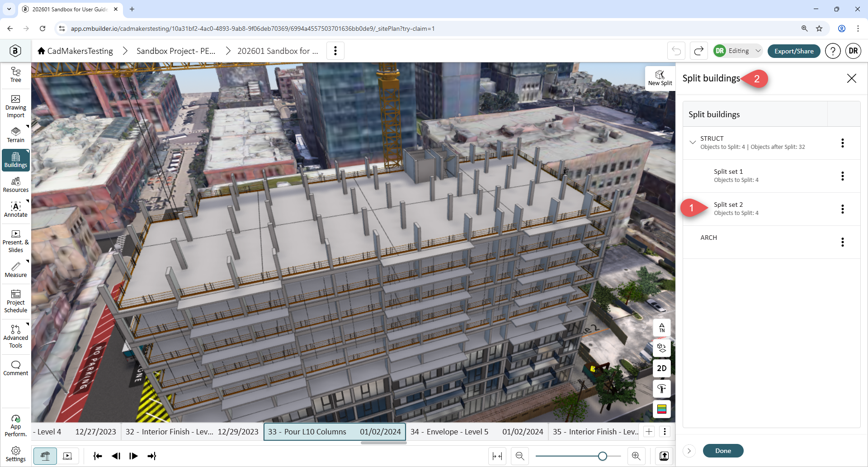This screenshot has width=868, height=467.
Task: Click the 3D view cube icon
Action: pos(662,348)
